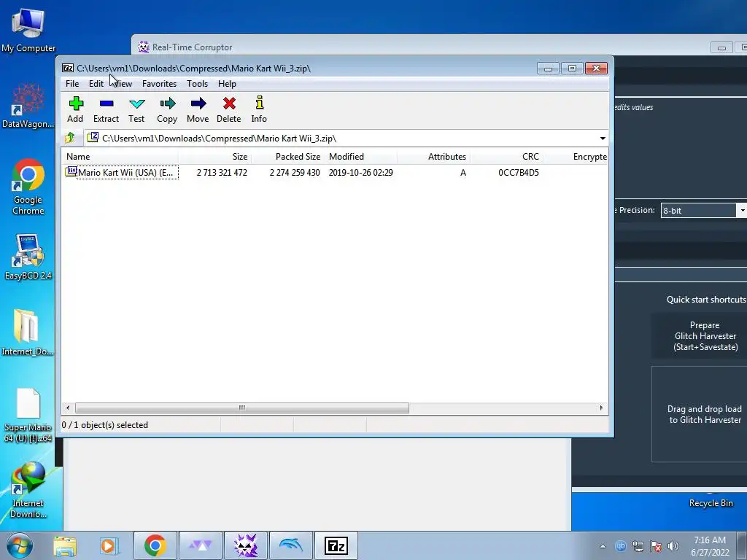Click the 7-Zip taskbar button
Screen dimensions: 747x560
tap(336, 545)
